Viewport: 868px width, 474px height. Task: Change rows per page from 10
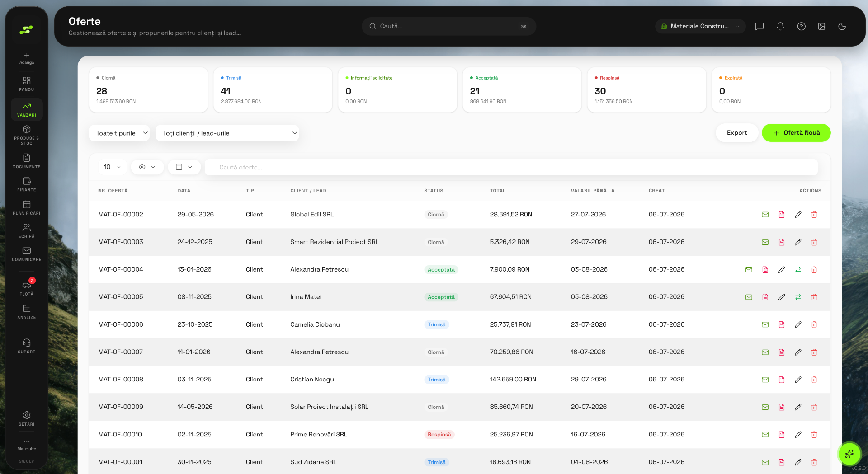point(112,167)
